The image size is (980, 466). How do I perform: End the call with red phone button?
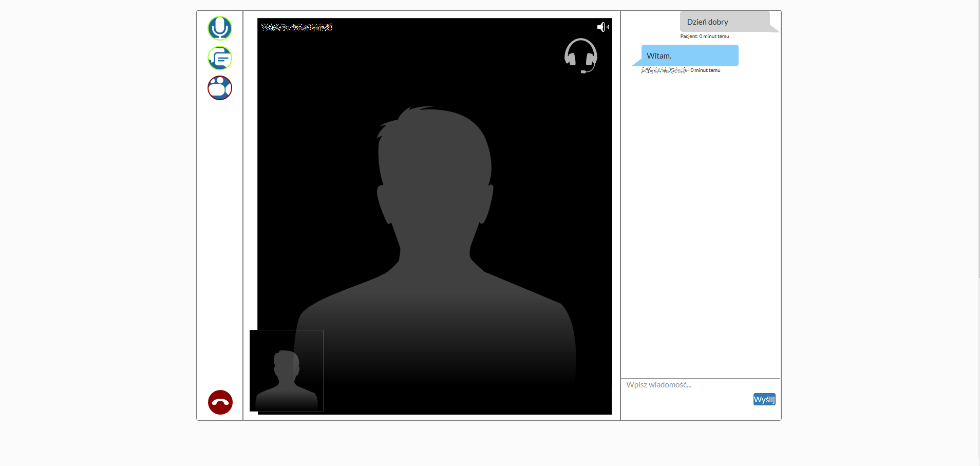click(220, 402)
